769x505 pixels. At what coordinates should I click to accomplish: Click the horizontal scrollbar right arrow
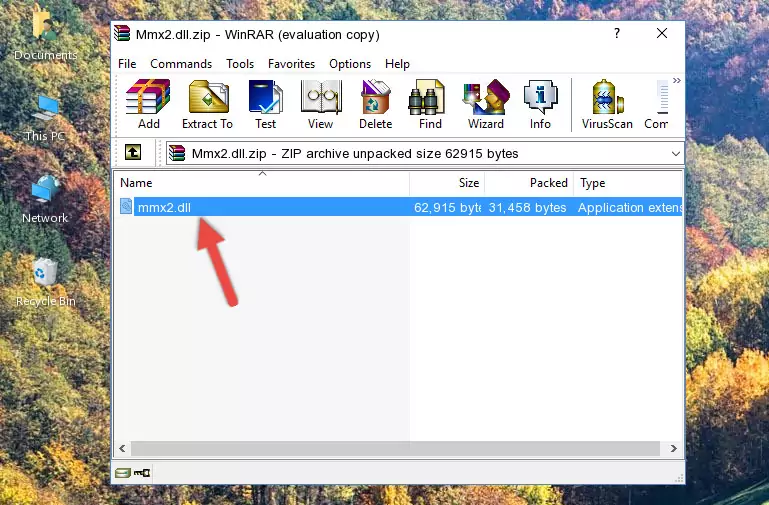[674, 448]
